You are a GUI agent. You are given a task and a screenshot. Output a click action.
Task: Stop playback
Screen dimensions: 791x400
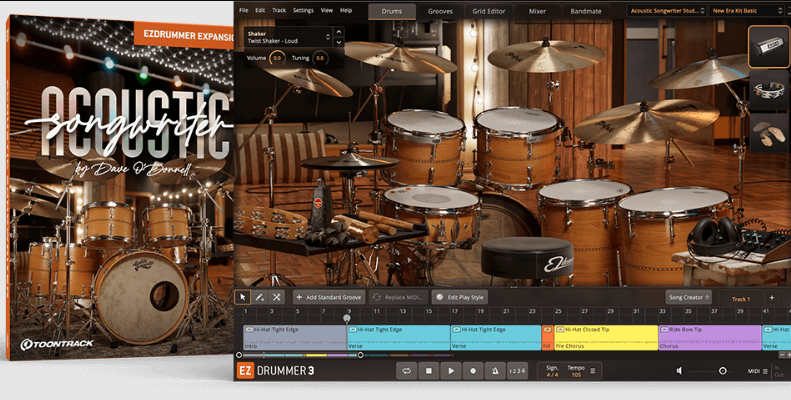pos(428,371)
